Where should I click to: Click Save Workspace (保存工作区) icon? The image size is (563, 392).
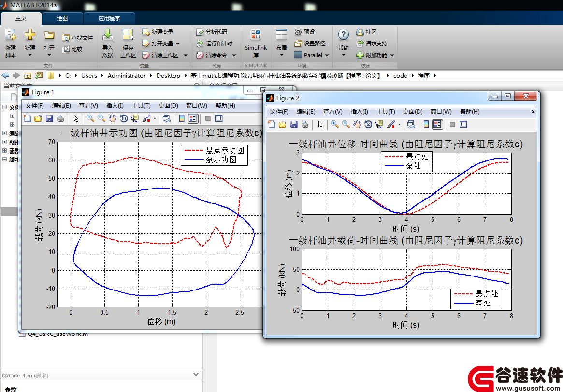(128, 35)
